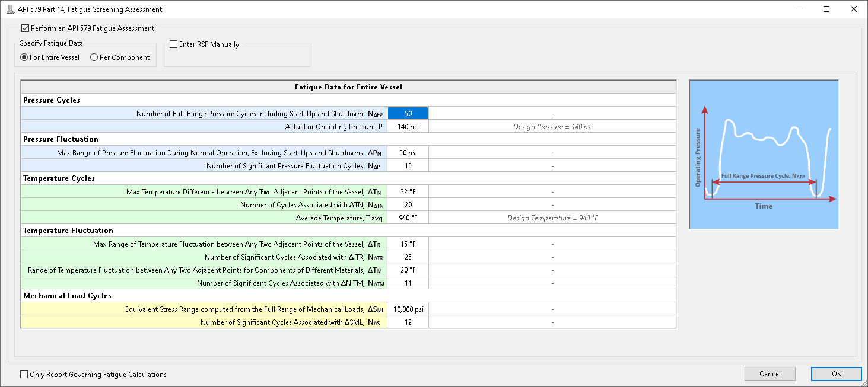Edit cycles associated with ΔTM value 11
Viewport: 868px width, 387px height.
coord(408,283)
